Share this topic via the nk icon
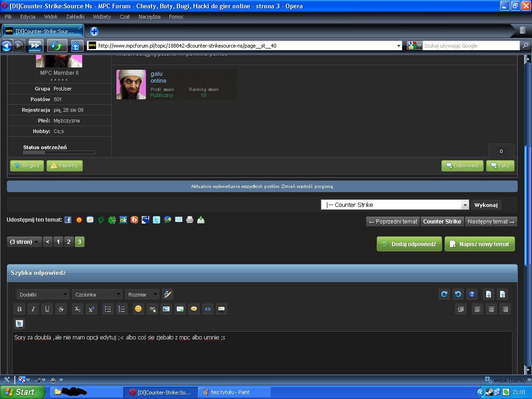Viewport: 532px width, 399px height. (x=123, y=220)
